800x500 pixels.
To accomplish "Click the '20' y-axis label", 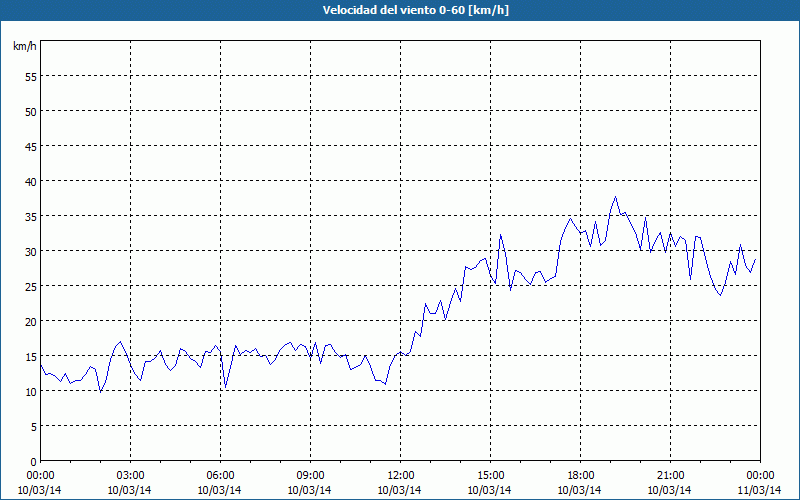I will [31, 321].
